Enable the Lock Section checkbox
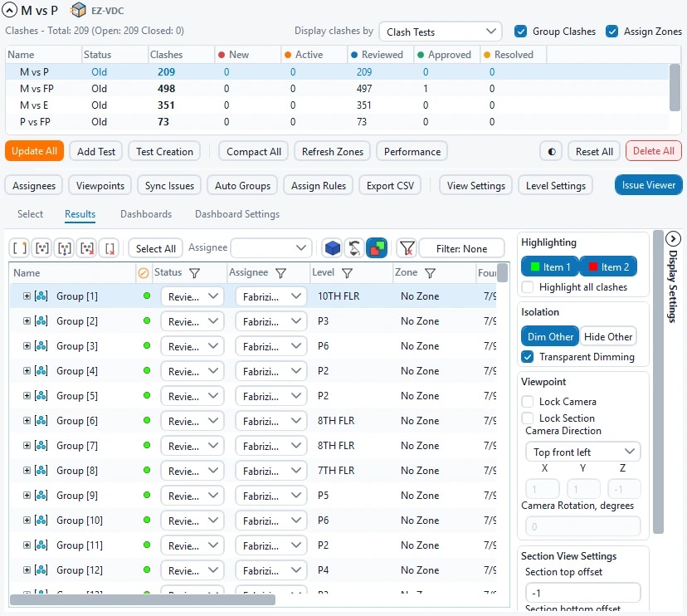Screen dimensions: 687x616 point(528,418)
